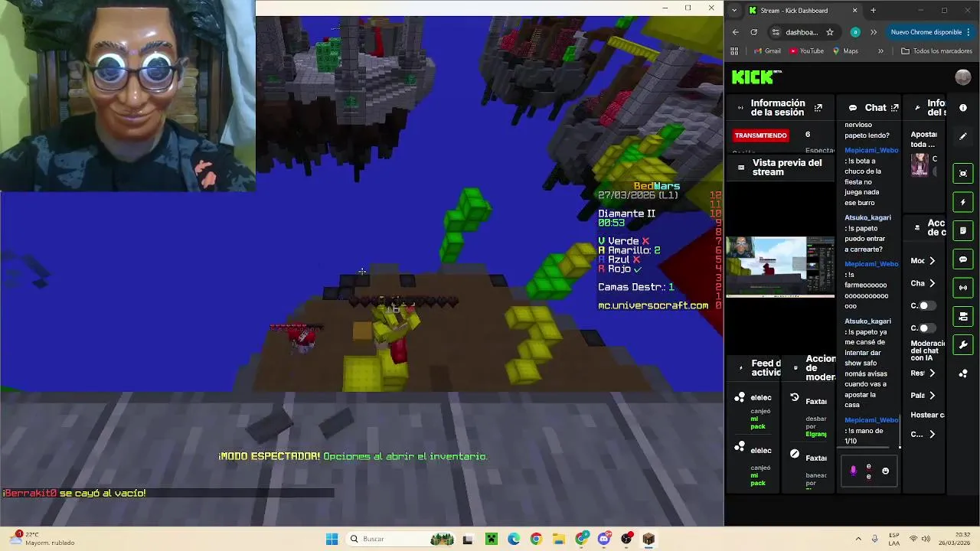
Task: Expand the C... row chevron below Hostear
Action: (932, 434)
